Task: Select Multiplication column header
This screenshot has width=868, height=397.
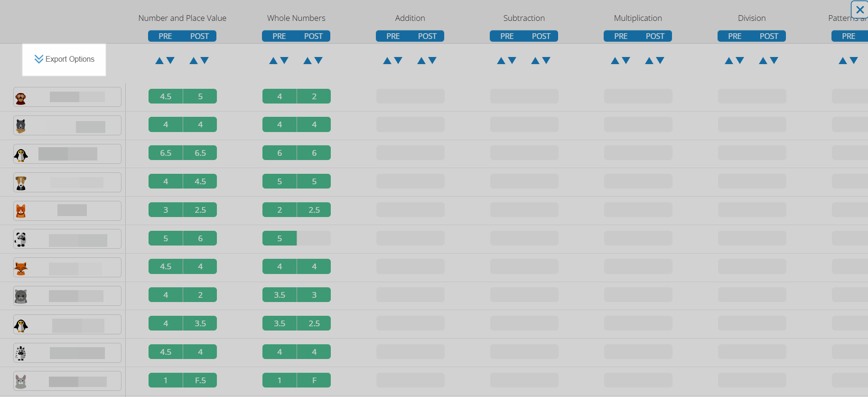Action: (x=638, y=18)
